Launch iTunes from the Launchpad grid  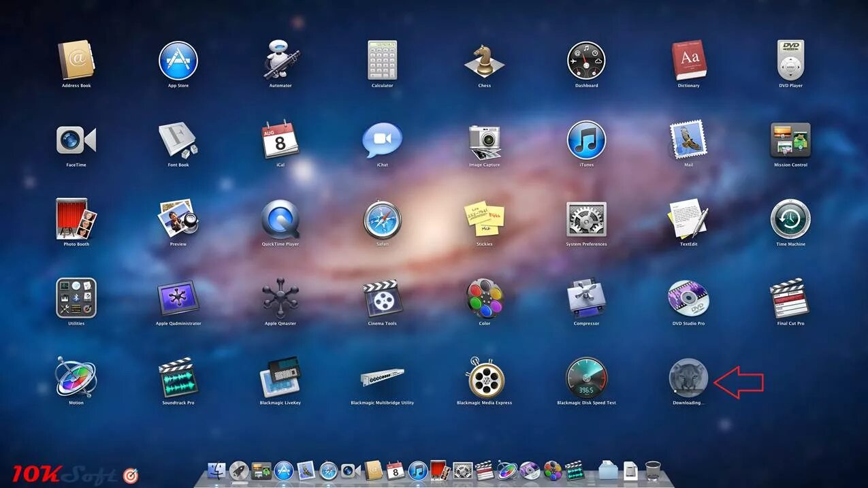coord(587,140)
